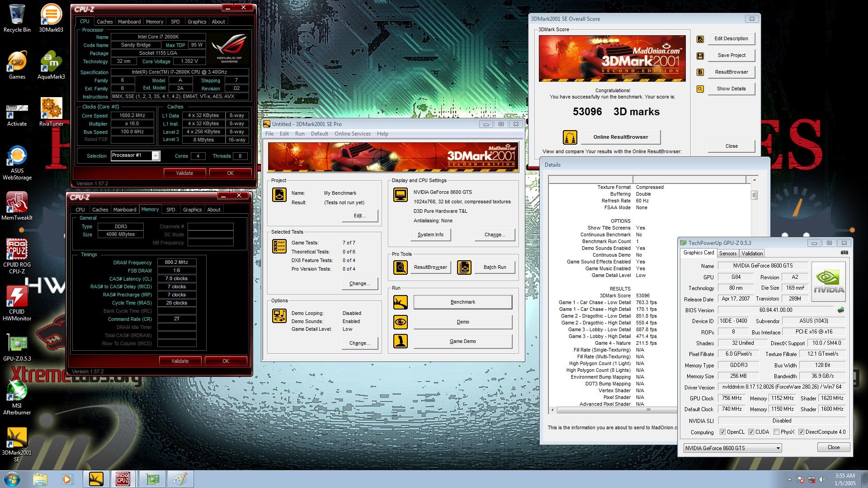Open the Validation tab in GPU-Z
The image size is (868, 488).
coord(752,253)
